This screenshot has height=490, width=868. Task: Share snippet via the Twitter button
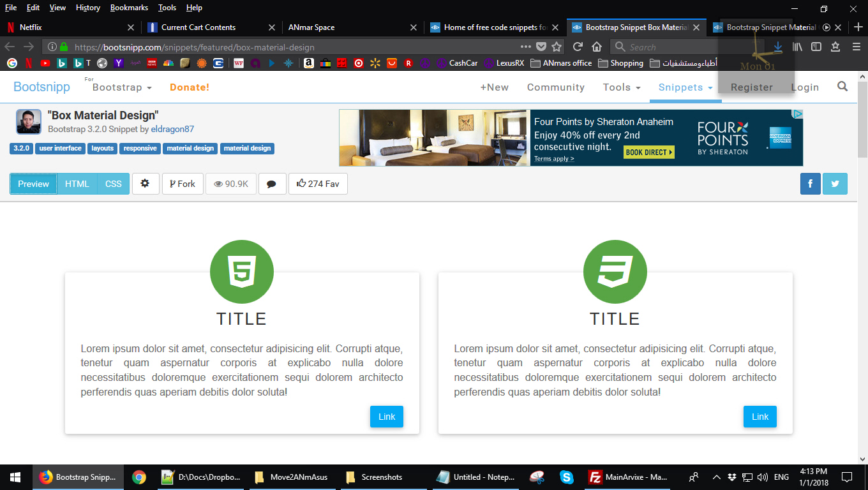click(835, 184)
